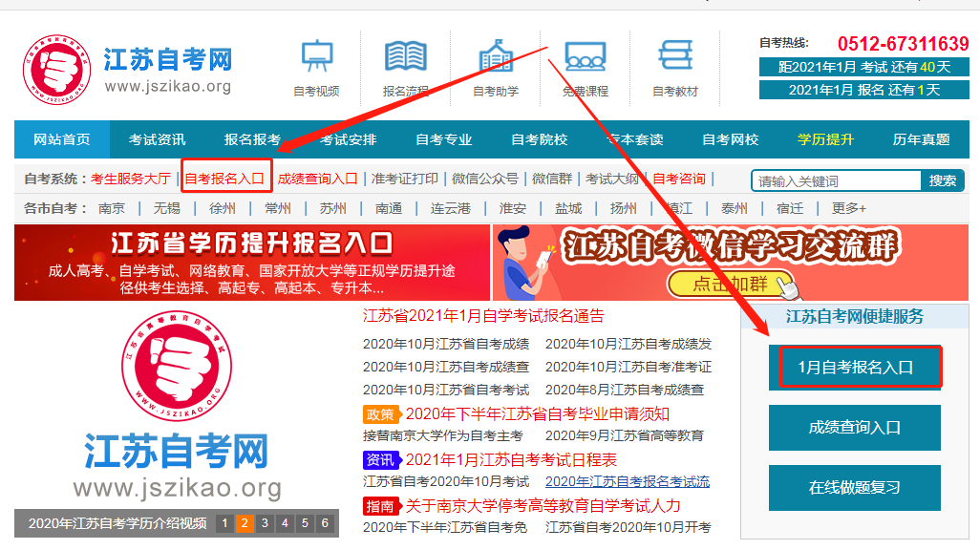Click the orange 政策 tag
This screenshot has height=550, width=980.
tap(380, 414)
